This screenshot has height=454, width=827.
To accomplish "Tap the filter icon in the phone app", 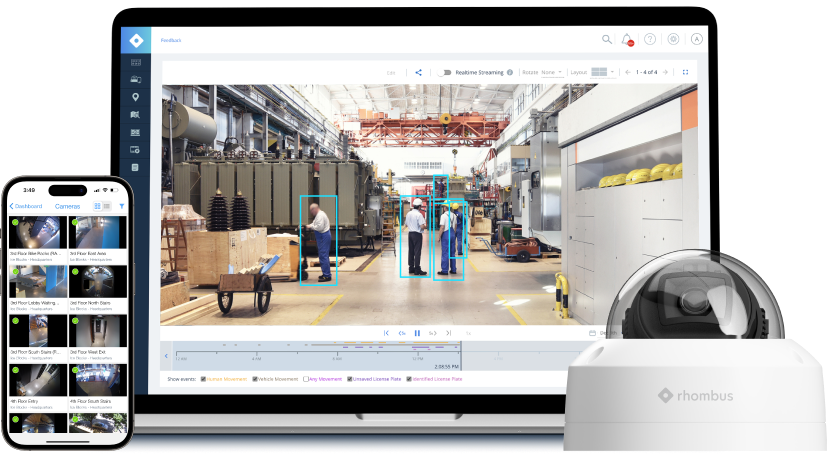I will pyautogui.click(x=122, y=206).
